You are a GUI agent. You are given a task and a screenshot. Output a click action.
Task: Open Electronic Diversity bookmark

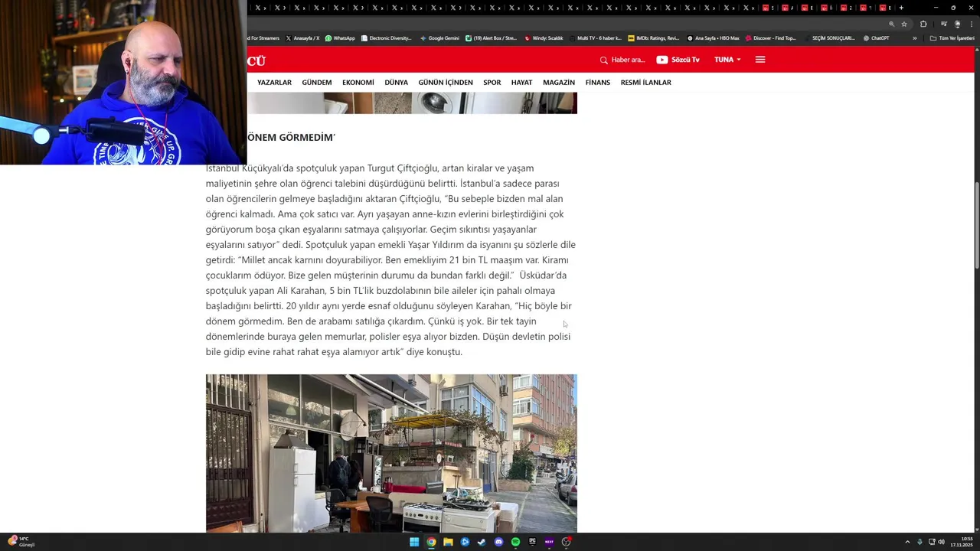pos(386,38)
